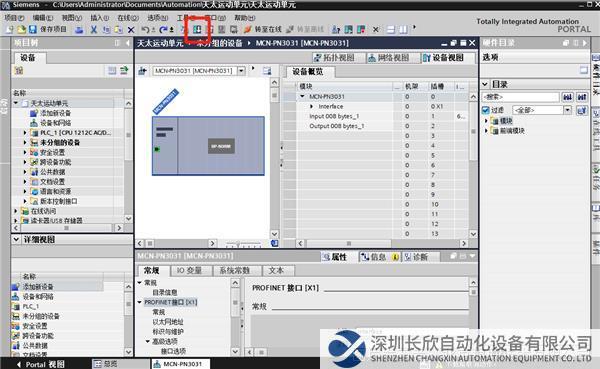The width and height of the screenshot is (600, 369).
Task: Switch to the IO 变量 tab
Action: 189,270
